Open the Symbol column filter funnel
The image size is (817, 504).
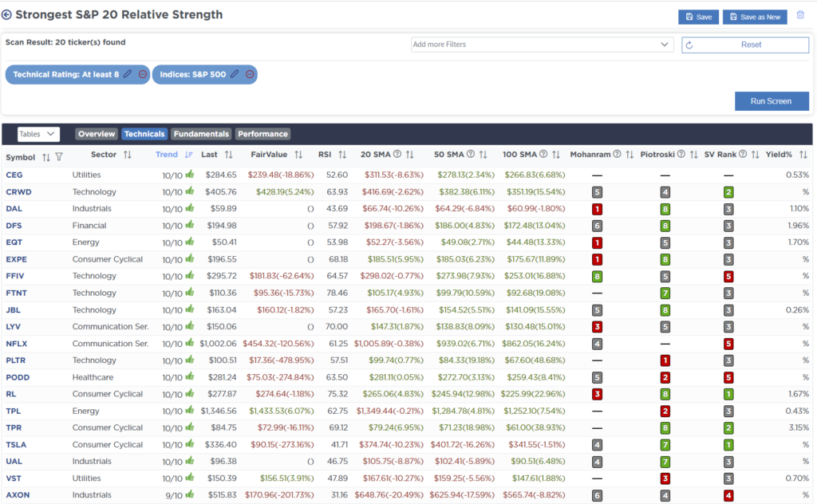pos(59,157)
